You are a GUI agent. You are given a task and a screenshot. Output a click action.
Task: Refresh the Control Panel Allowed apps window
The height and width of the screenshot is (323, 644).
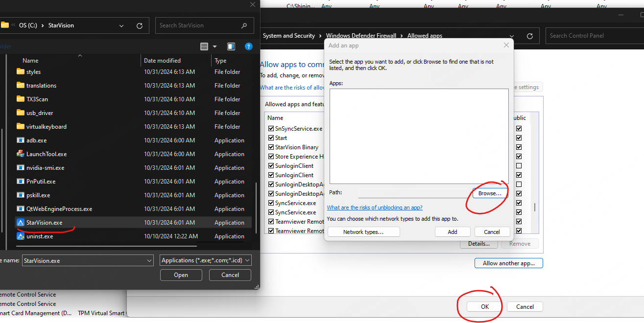pyautogui.click(x=529, y=36)
